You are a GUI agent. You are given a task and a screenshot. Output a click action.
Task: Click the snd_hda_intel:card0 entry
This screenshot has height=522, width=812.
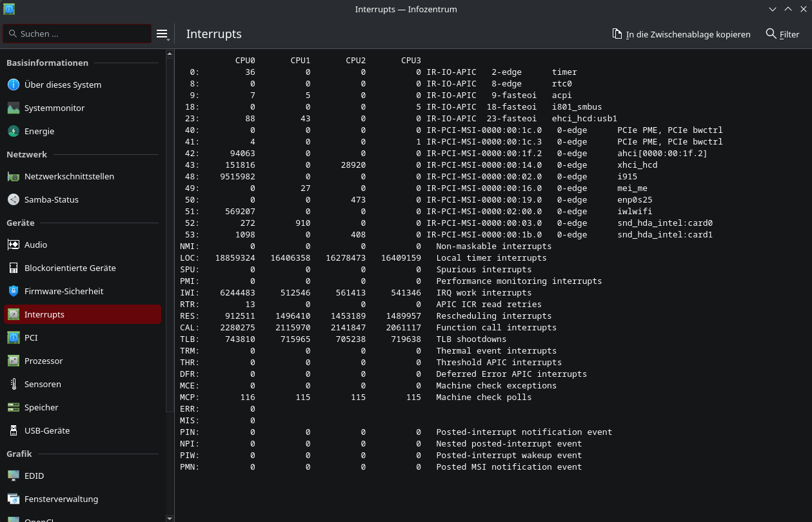coord(665,223)
